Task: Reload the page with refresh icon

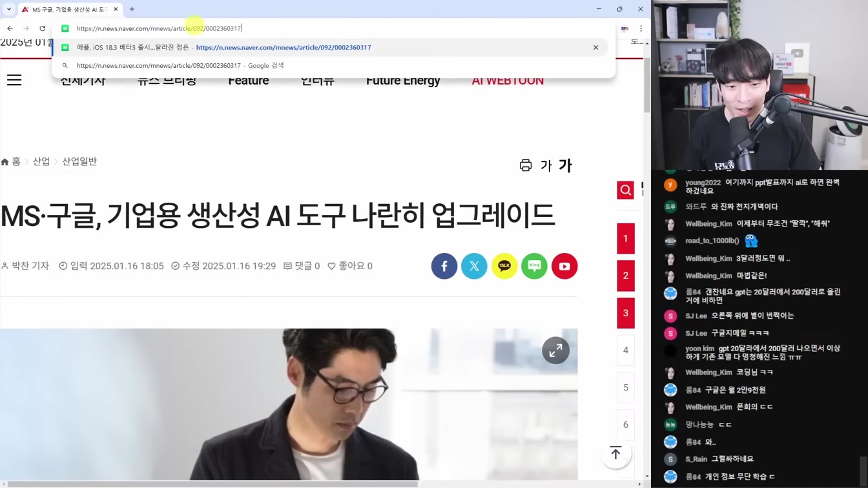Action: [43, 28]
